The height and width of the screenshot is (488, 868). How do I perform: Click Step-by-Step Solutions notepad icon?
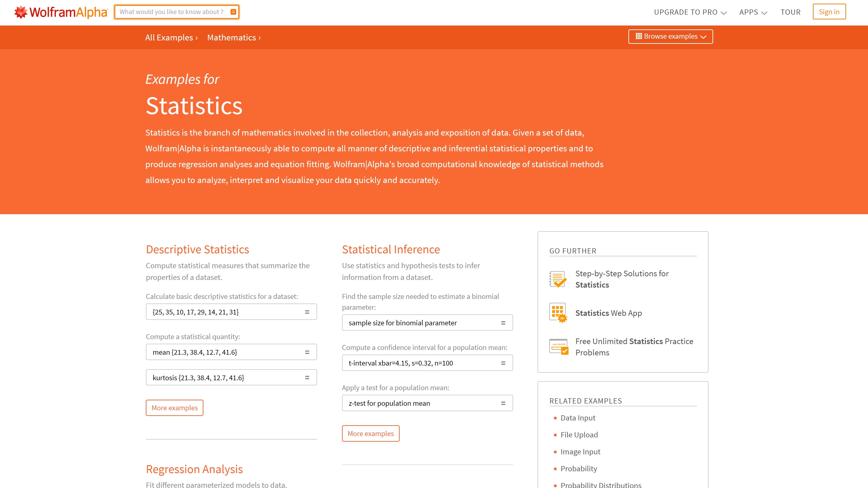(x=558, y=279)
